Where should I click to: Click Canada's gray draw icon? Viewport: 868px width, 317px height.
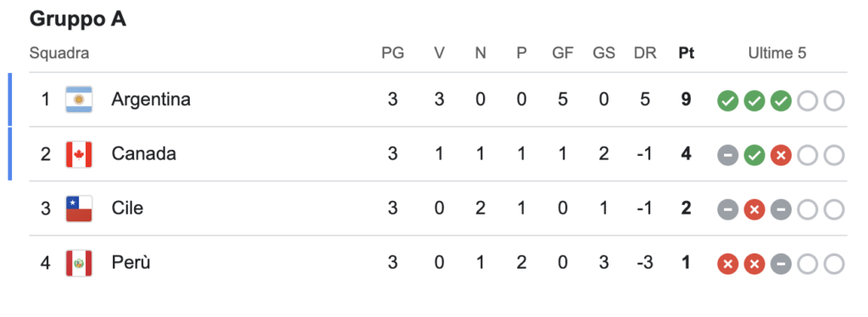(728, 156)
